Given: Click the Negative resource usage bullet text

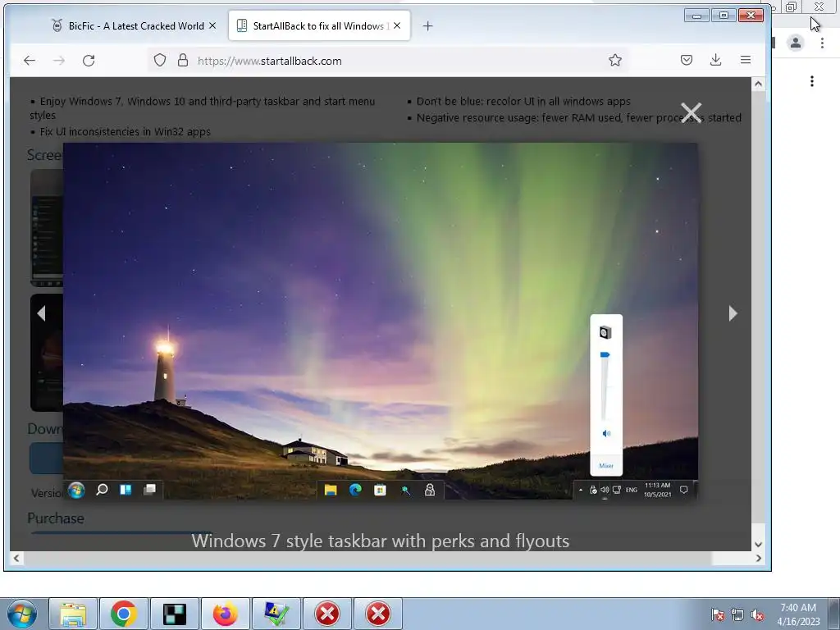Looking at the screenshot, I should click(578, 117).
